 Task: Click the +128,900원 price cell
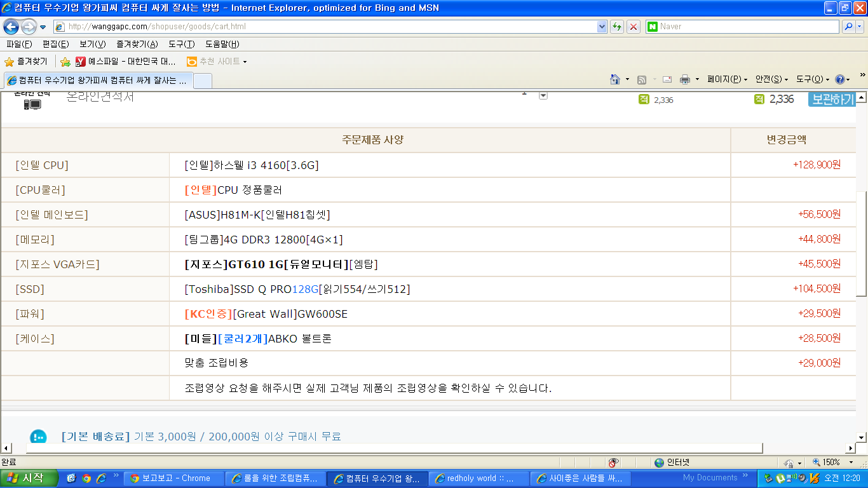pos(817,165)
